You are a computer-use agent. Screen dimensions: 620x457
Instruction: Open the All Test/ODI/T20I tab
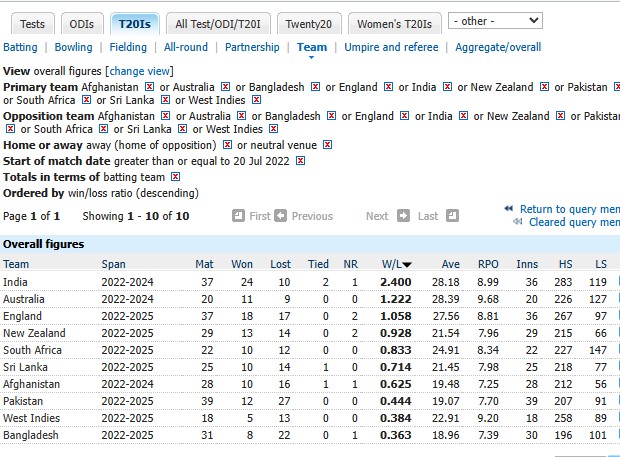point(218,24)
